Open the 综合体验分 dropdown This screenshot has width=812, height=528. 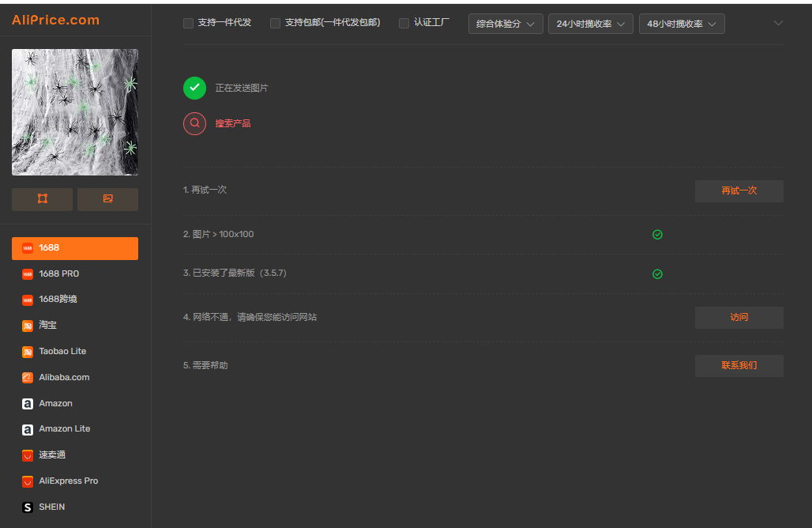pos(505,23)
